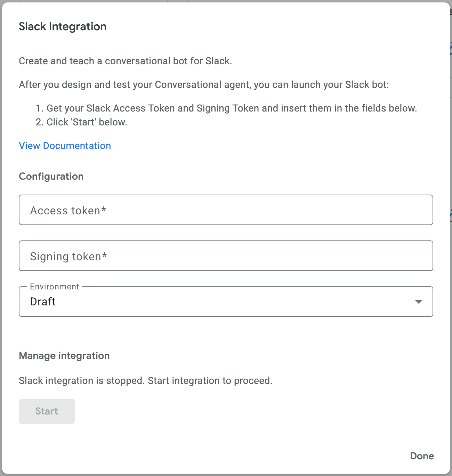The width and height of the screenshot is (452, 476).
Task: Open the View Documentation link
Action: [65, 146]
